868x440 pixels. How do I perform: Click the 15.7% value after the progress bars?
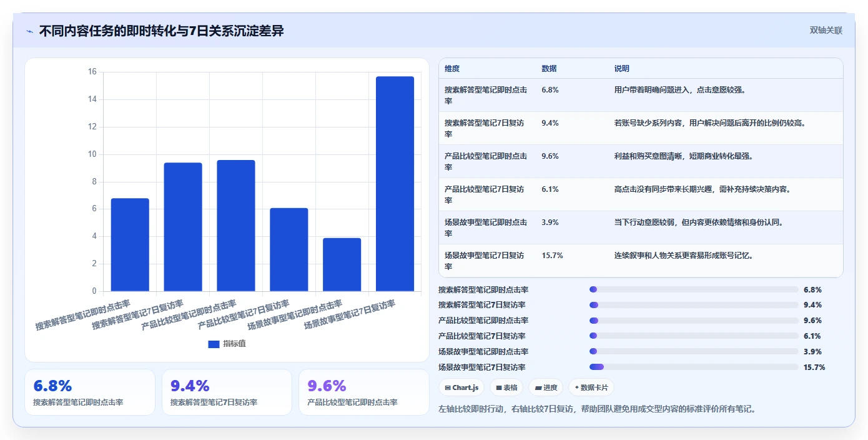click(814, 367)
